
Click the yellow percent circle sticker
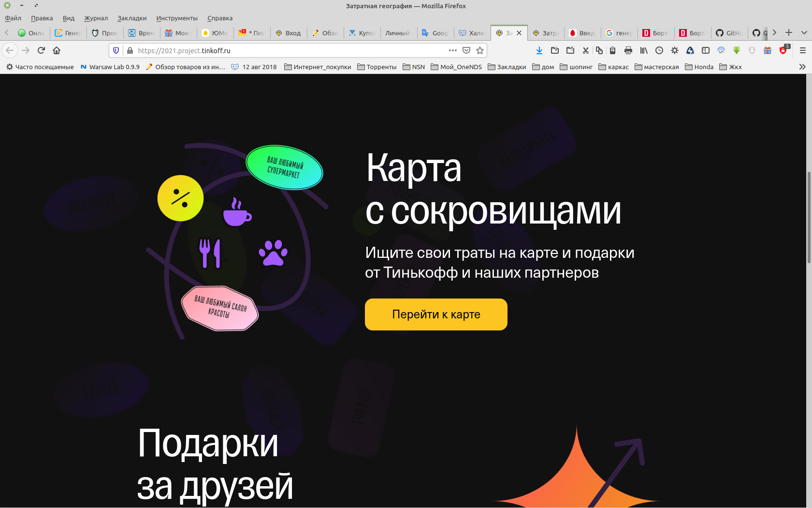[x=180, y=198]
